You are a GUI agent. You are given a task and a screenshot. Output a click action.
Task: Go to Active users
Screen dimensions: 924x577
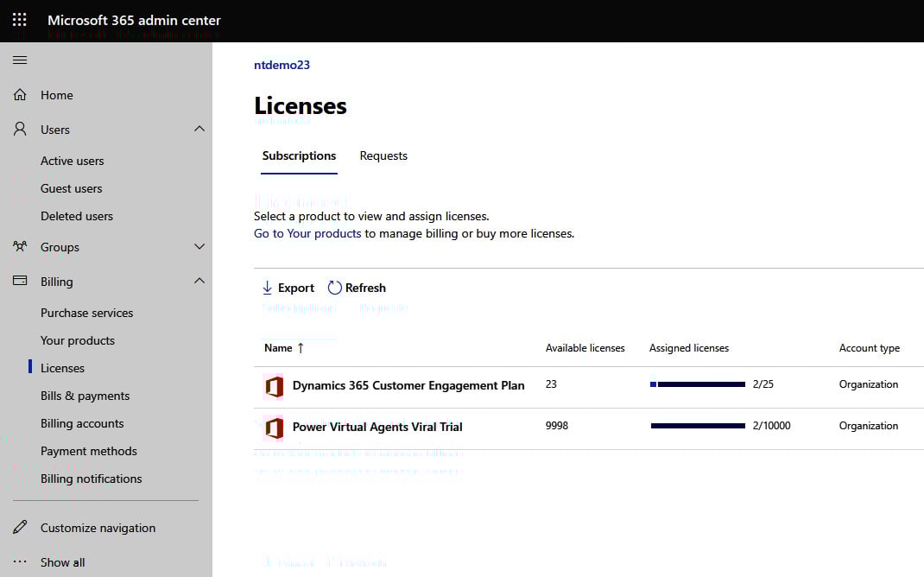coord(72,161)
